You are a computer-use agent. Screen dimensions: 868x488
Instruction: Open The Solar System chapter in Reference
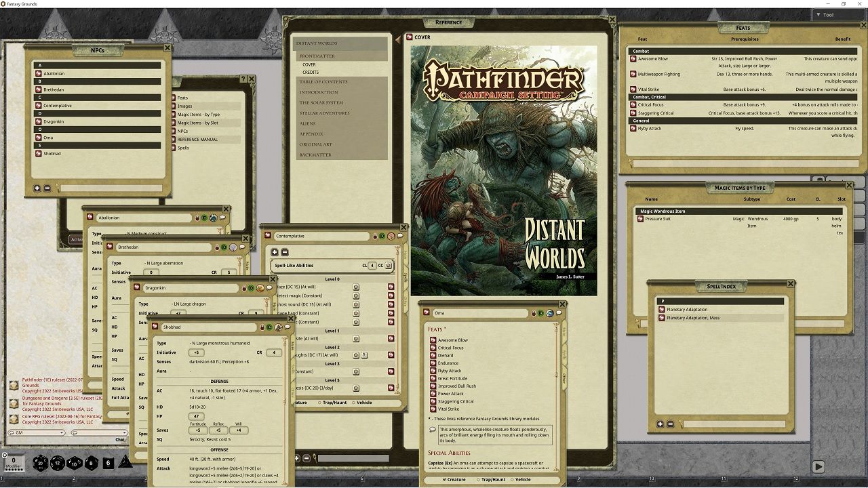tap(341, 103)
